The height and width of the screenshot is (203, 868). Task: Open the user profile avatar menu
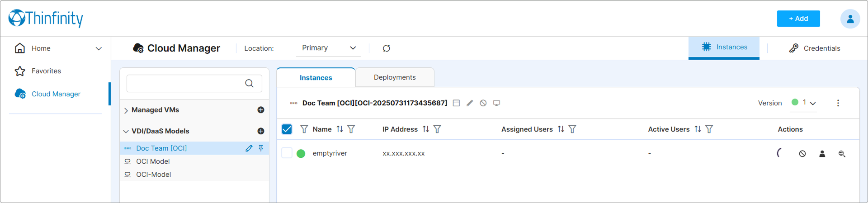[850, 19]
